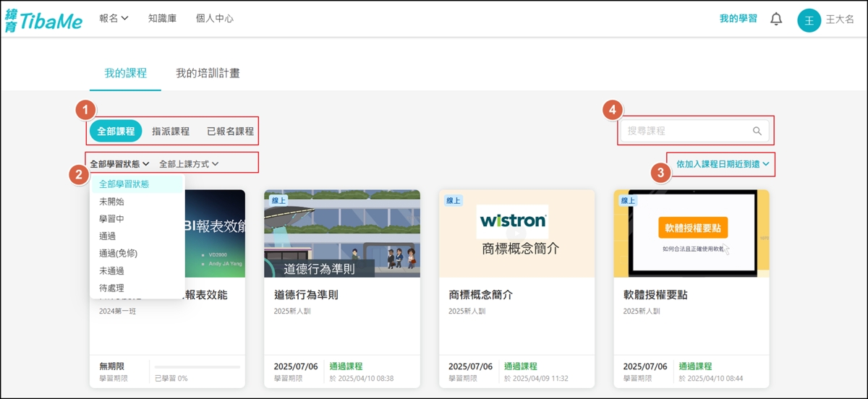This screenshot has width=868, height=399.
Task: Choose 未開始 in the status list
Action: [111, 202]
